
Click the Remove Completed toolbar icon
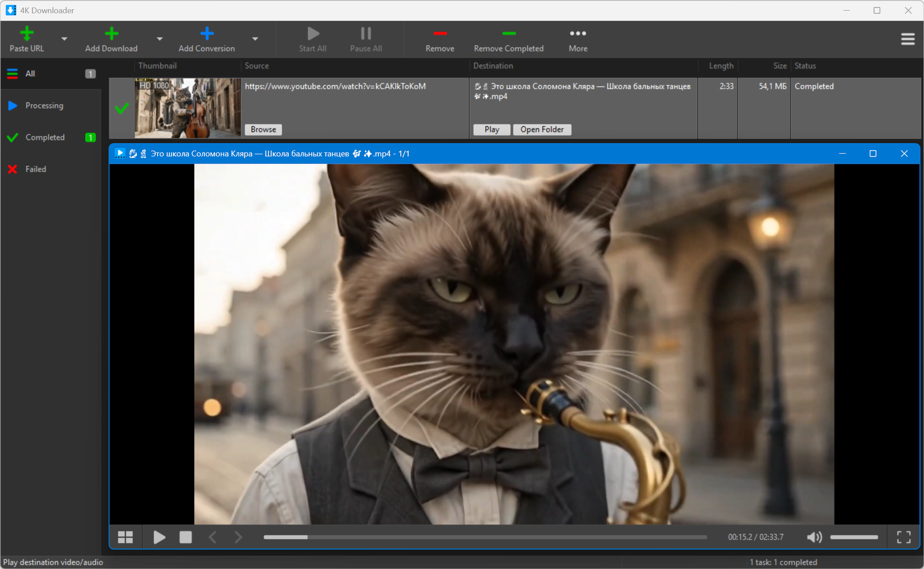pyautogui.click(x=509, y=33)
